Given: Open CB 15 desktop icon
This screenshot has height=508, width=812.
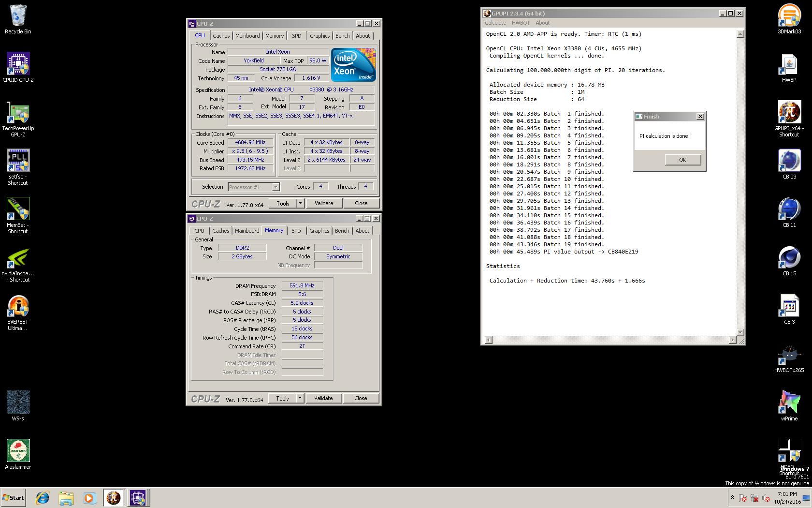Looking at the screenshot, I should (789, 261).
